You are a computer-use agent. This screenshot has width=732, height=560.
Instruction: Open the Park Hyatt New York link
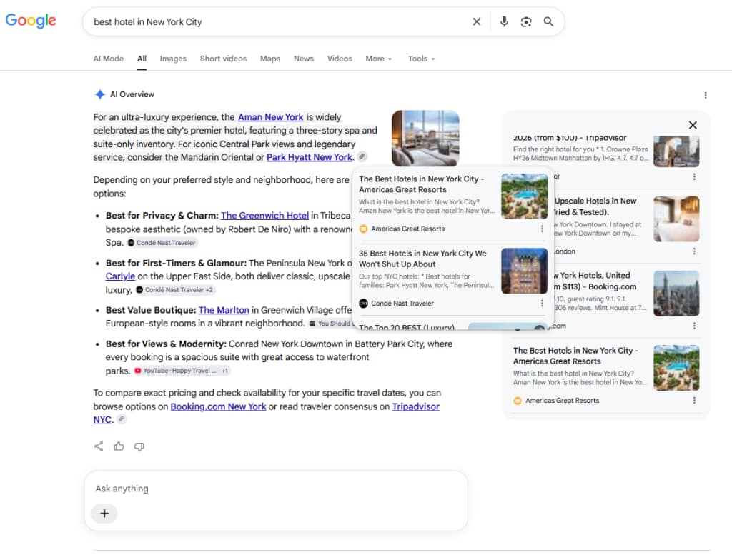[310, 157]
